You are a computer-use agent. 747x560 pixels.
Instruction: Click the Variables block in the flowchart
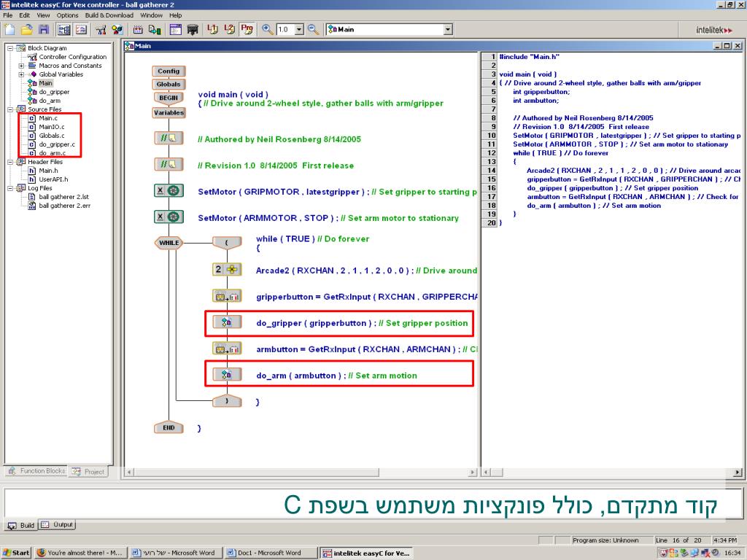169,113
